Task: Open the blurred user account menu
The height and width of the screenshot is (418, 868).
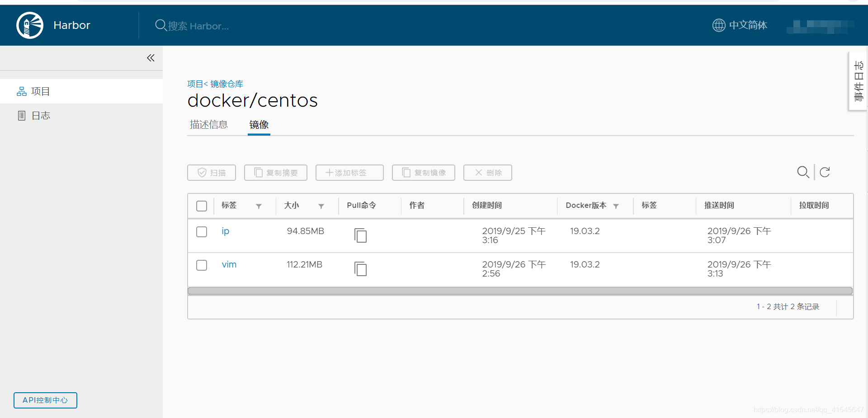Action: [x=820, y=26]
